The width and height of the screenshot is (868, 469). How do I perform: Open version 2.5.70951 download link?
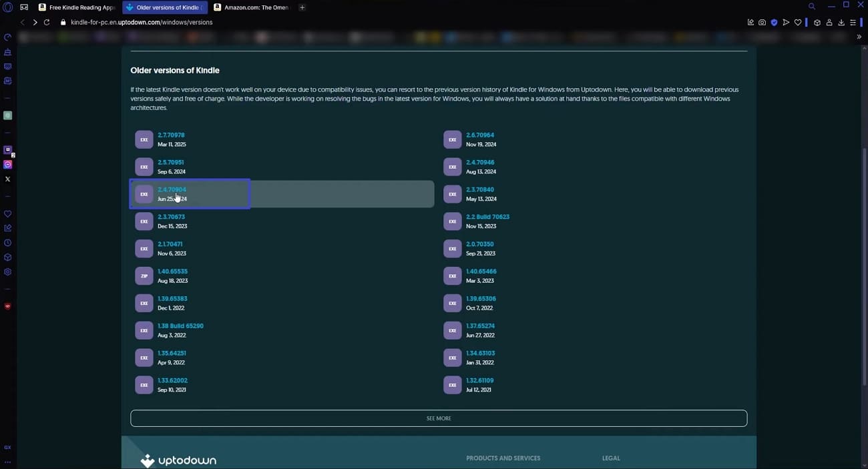(x=170, y=162)
